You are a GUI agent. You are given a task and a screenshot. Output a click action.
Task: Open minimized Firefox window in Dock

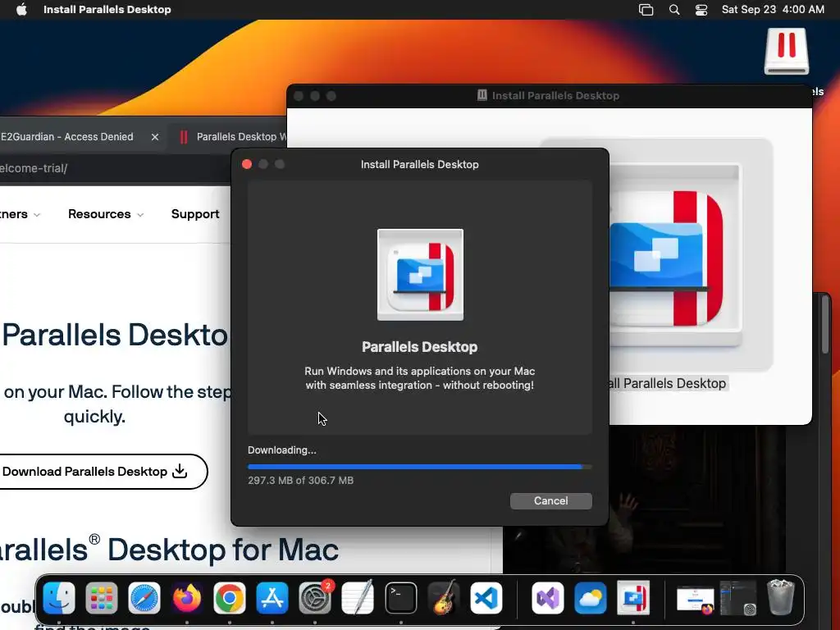[695, 600]
